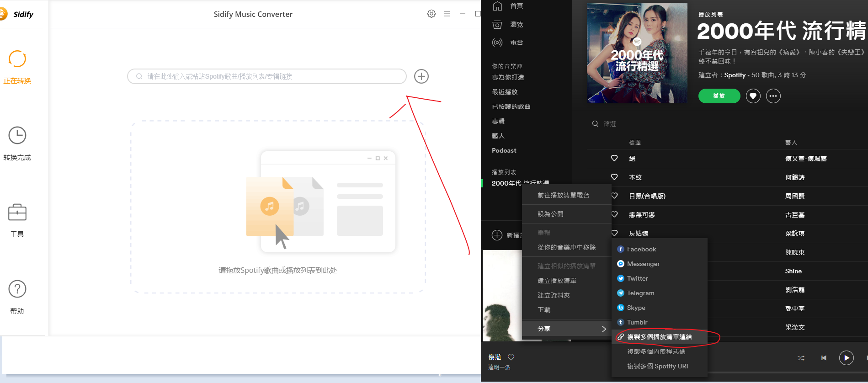Share to Twitter
Image resolution: width=868 pixels, height=383 pixels.
tap(660, 278)
